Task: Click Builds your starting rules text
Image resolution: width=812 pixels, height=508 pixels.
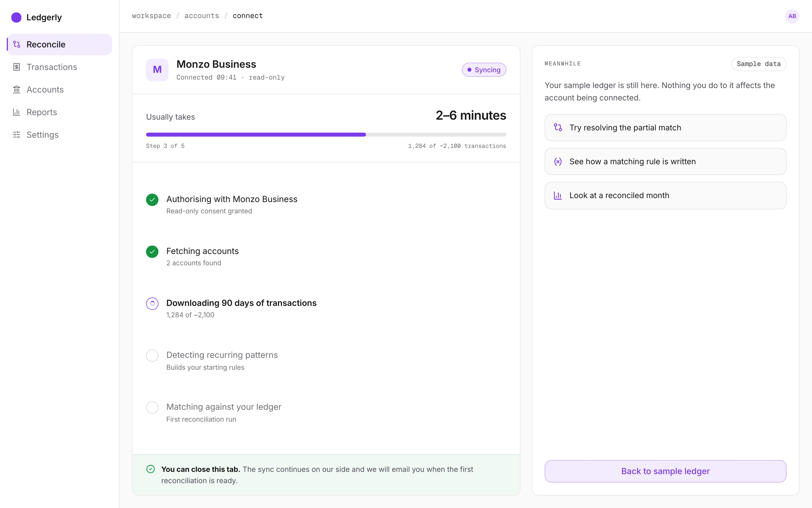Action: 205,367
